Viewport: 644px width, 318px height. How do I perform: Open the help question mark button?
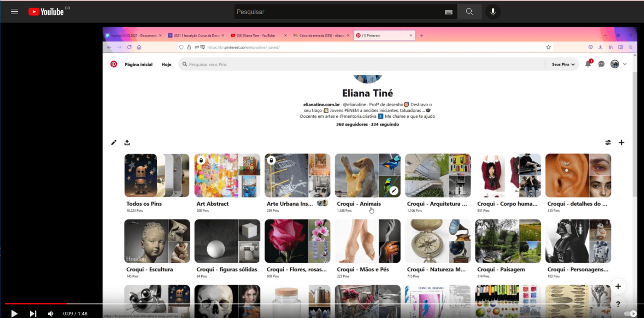point(618,304)
